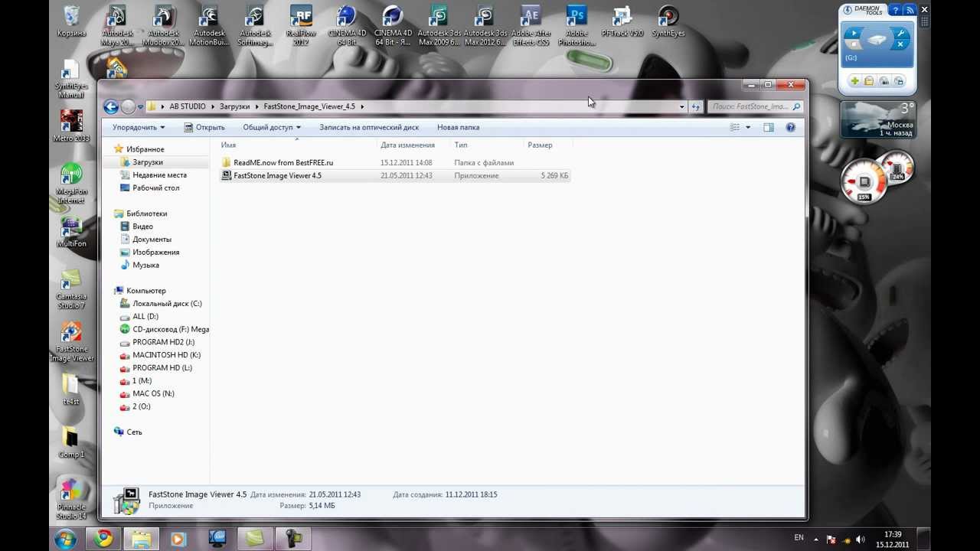Open the SynthEyes desktop shortcut
The height and width of the screenshot is (551, 980).
click(x=668, y=21)
